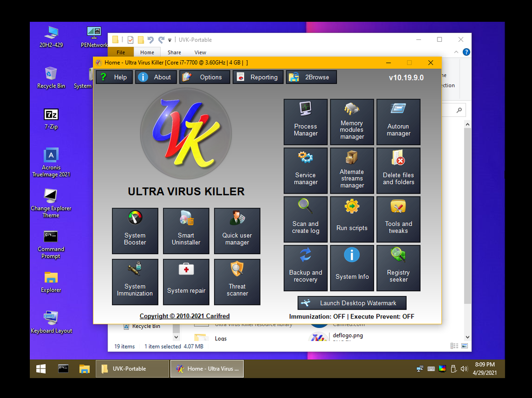Open the Windows Start menu

click(x=41, y=369)
